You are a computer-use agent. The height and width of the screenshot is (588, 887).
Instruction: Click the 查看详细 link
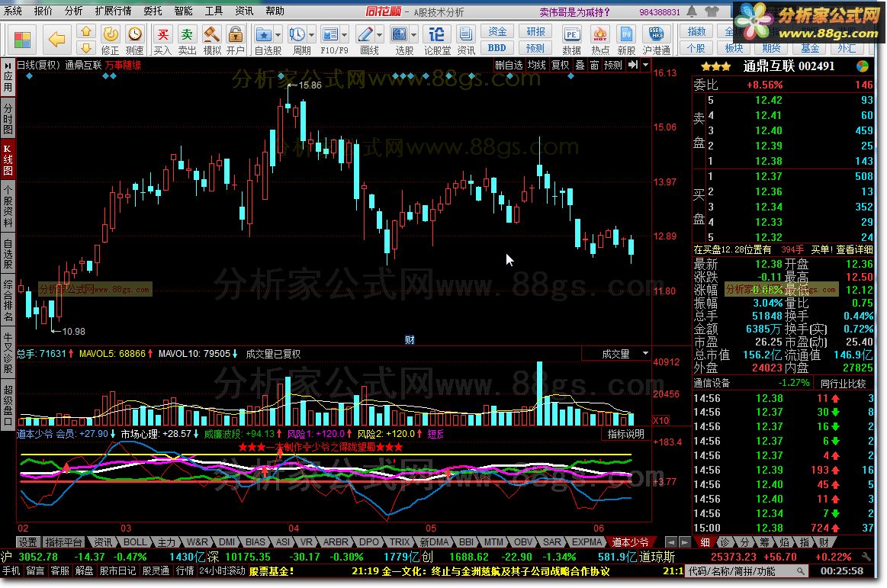pos(854,249)
